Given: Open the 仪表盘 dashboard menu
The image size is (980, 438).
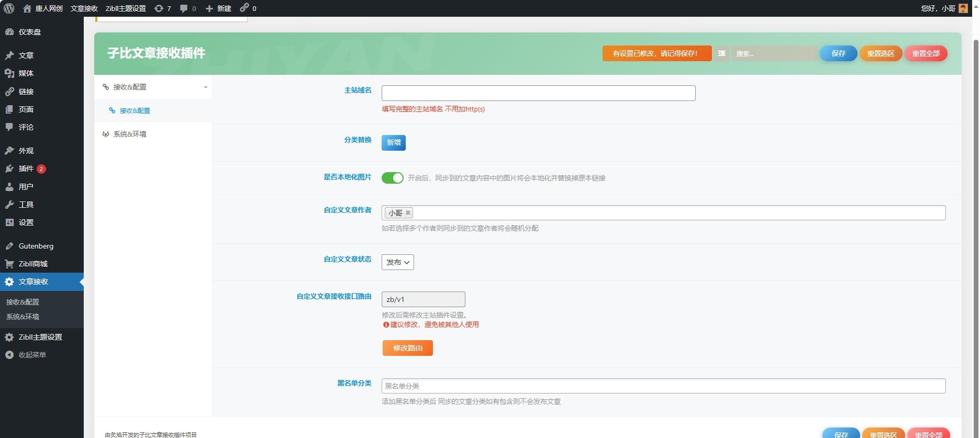Looking at the screenshot, I should coord(29,32).
